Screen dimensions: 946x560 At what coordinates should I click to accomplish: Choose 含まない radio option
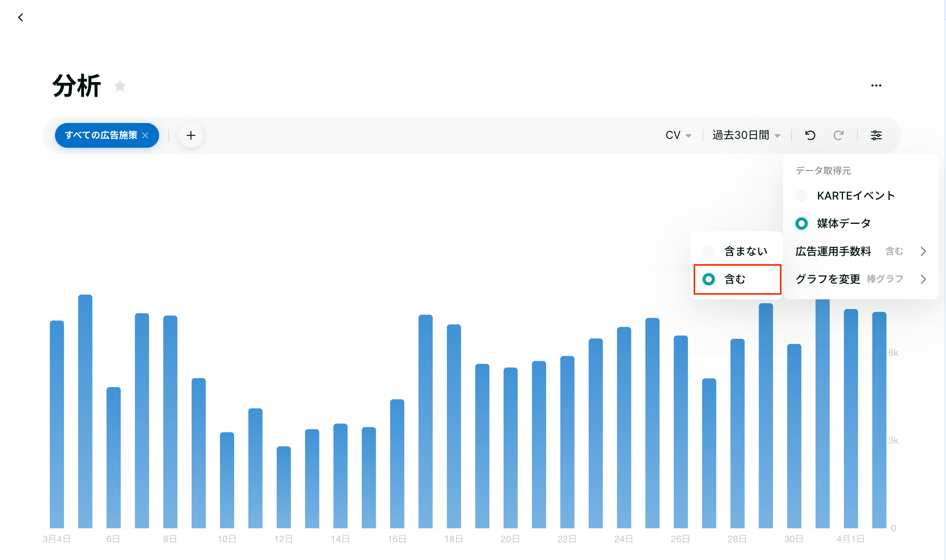coord(709,251)
